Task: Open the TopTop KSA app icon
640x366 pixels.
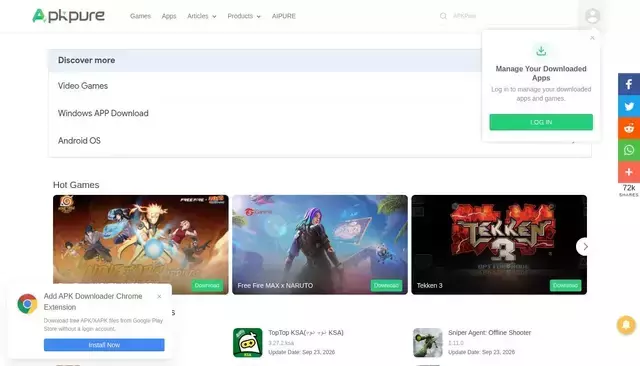Action: click(248, 343)
